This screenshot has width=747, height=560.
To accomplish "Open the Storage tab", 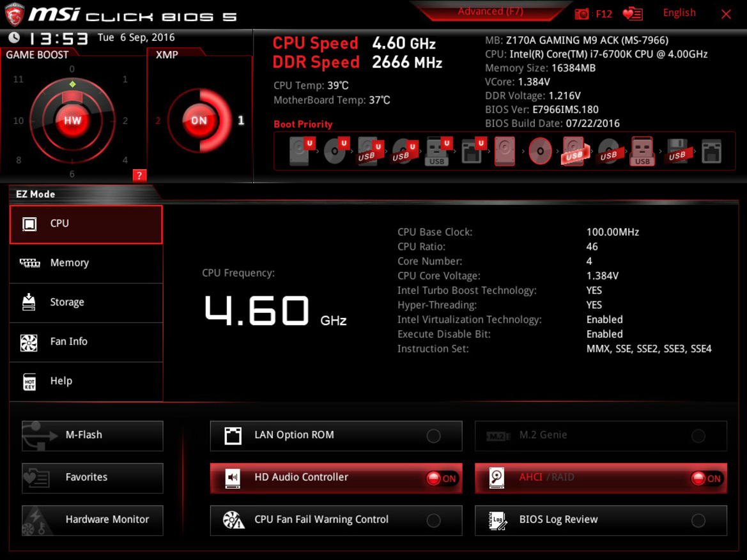I will click(86, 303).
